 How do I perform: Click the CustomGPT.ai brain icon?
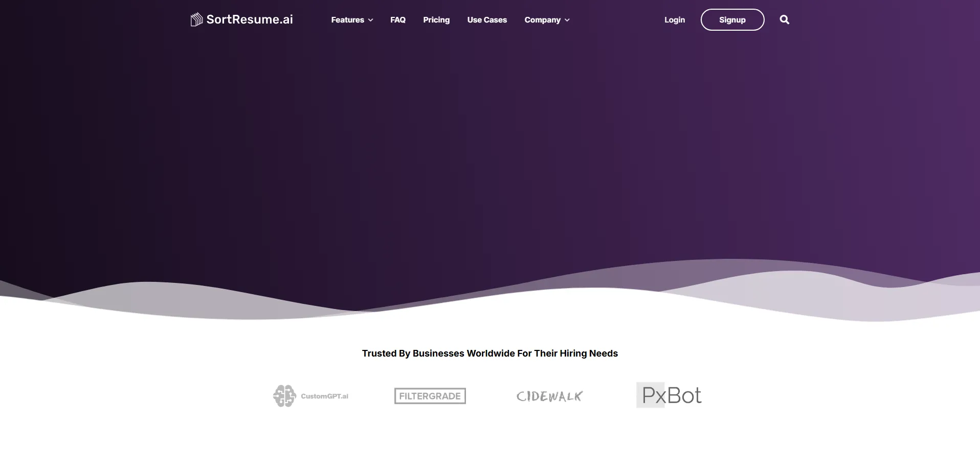tap(284, 396)
